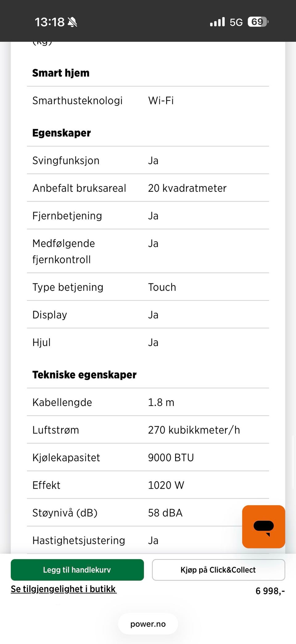This screenshot has width=296, height=644.
Task: Tap the Type betjening Touch row
Action: pos(148,287)
